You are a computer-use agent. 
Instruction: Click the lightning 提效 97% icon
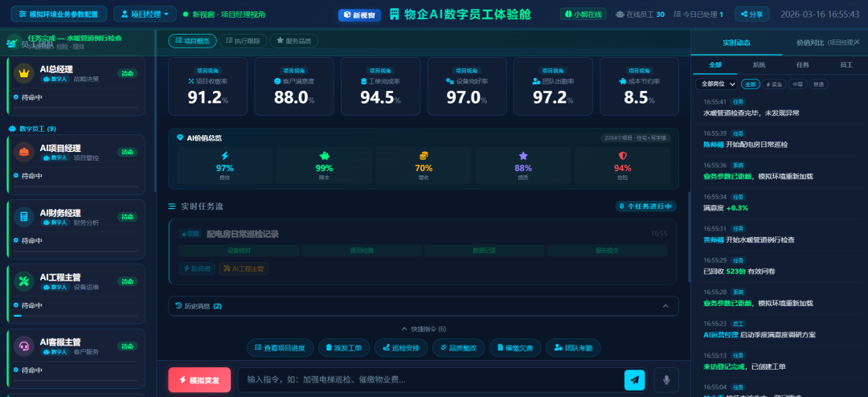click(225, 156)
